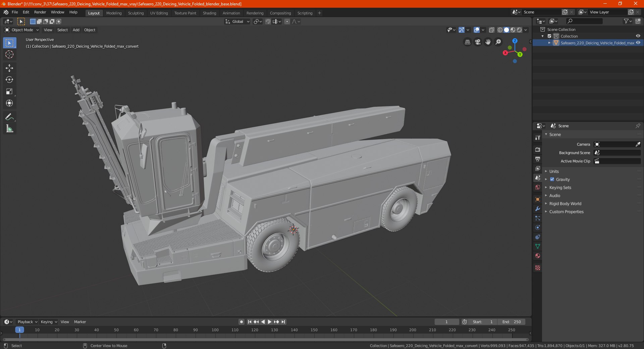Choose the Transform tool
The width and height of the screenshot is (644, 349).
9,103
